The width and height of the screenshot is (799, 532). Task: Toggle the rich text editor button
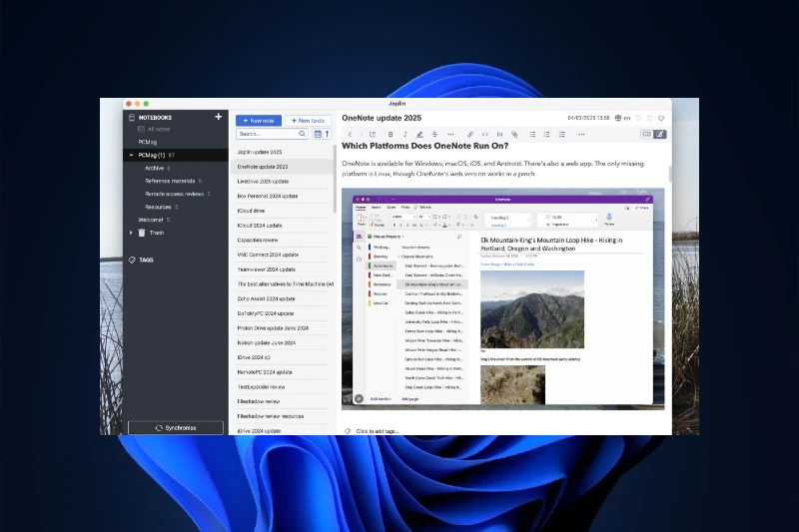coord(660,134)
